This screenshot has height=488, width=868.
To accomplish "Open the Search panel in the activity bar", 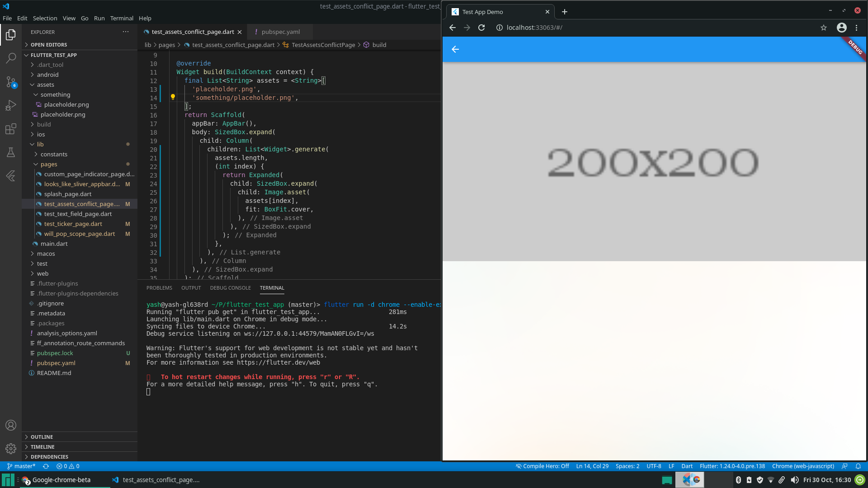I will pos(11,58).
